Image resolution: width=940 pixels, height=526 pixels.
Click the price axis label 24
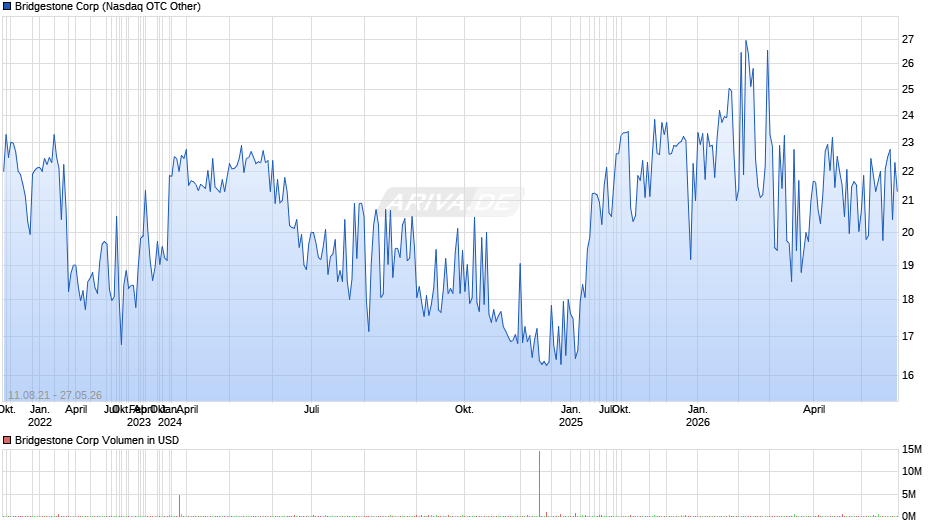[908, 115]
